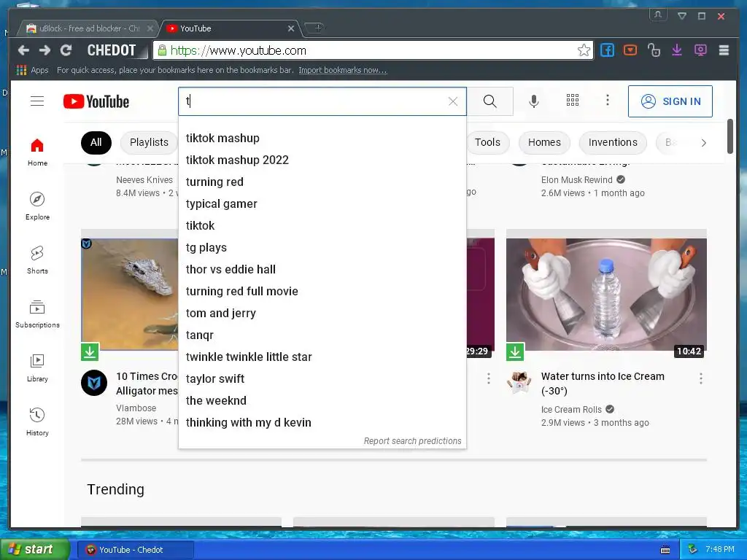Choose suggestion turning red full movie
Image resolution: width=747 pixels, height=560 pixels.
[x=322, y=292]
